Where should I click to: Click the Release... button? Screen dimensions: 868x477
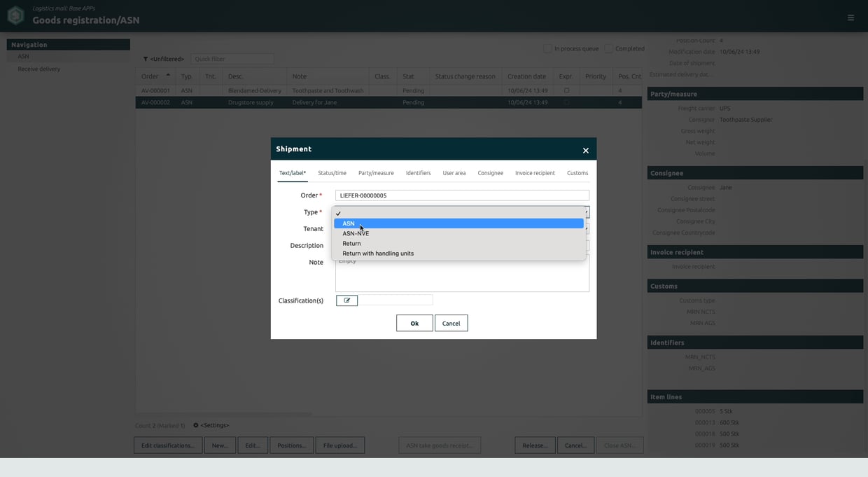(535, 445)
